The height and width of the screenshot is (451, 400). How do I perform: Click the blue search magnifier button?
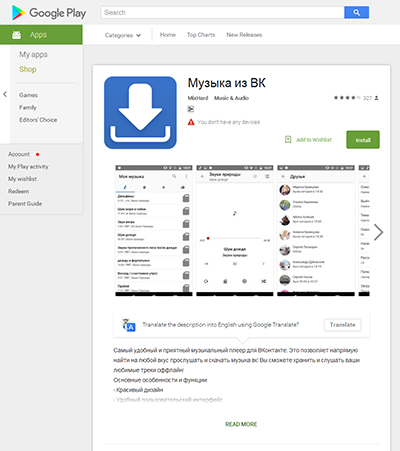pyautogui.click(x=356, y=13)
